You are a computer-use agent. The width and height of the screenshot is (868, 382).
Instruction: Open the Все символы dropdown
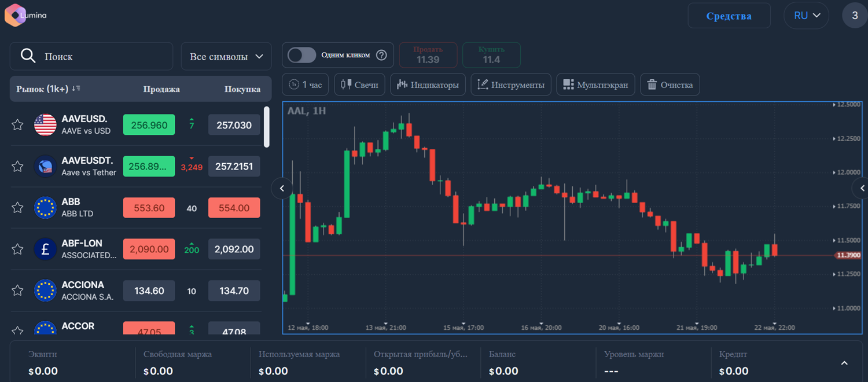click(x=226, y=57)
